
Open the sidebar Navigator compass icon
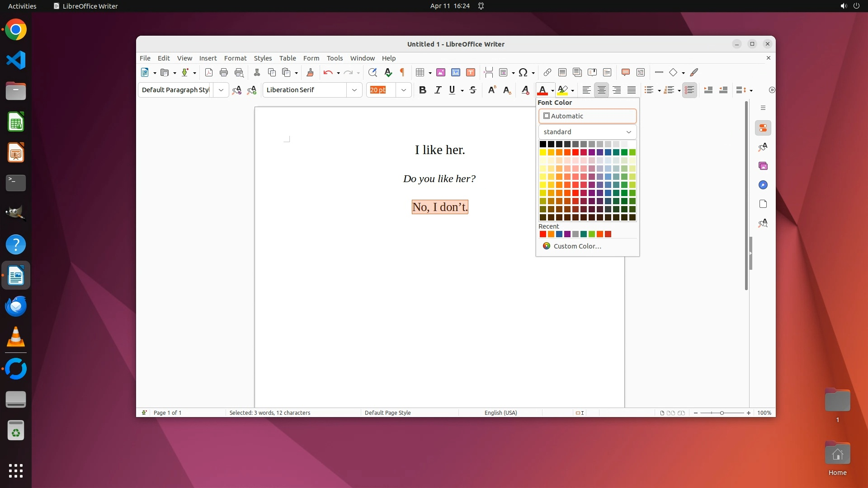[x=763, y=185]
